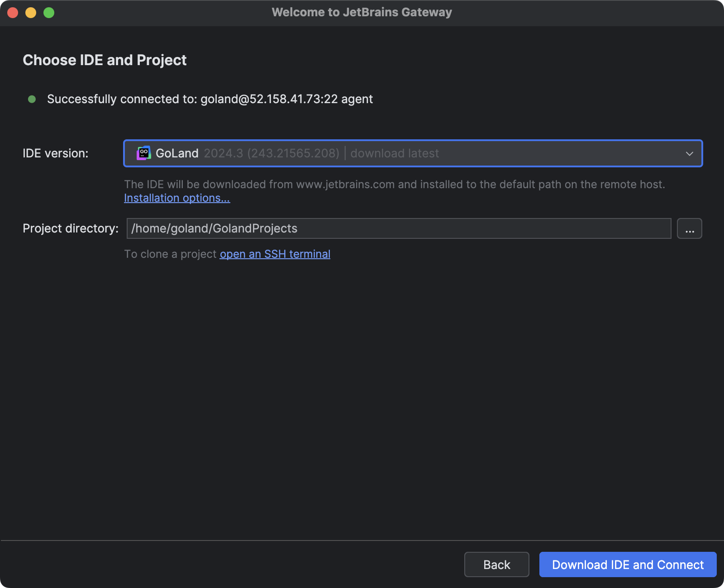The width and height of the screenshot is (724, 588).
Task: Click the Choose IDE and Project heading
Action: (x=105, y=60)
